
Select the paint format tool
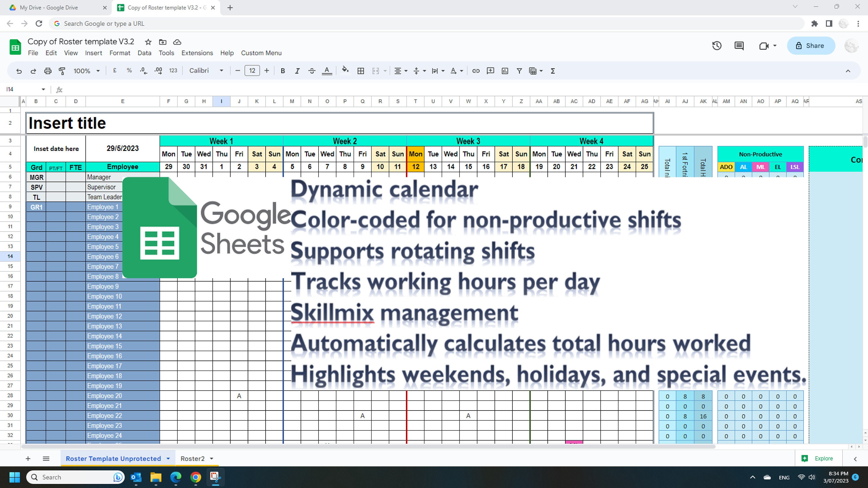[x=62, y=71]
